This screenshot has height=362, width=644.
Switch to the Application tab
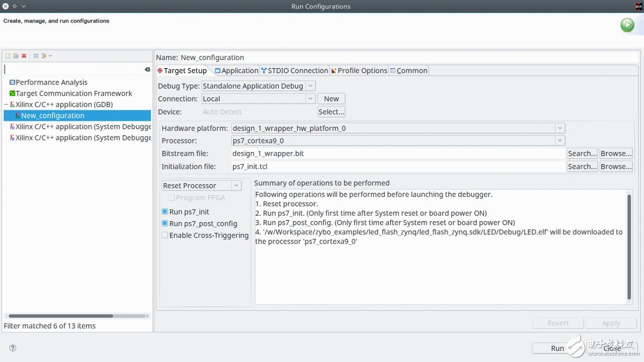point(236,71)
